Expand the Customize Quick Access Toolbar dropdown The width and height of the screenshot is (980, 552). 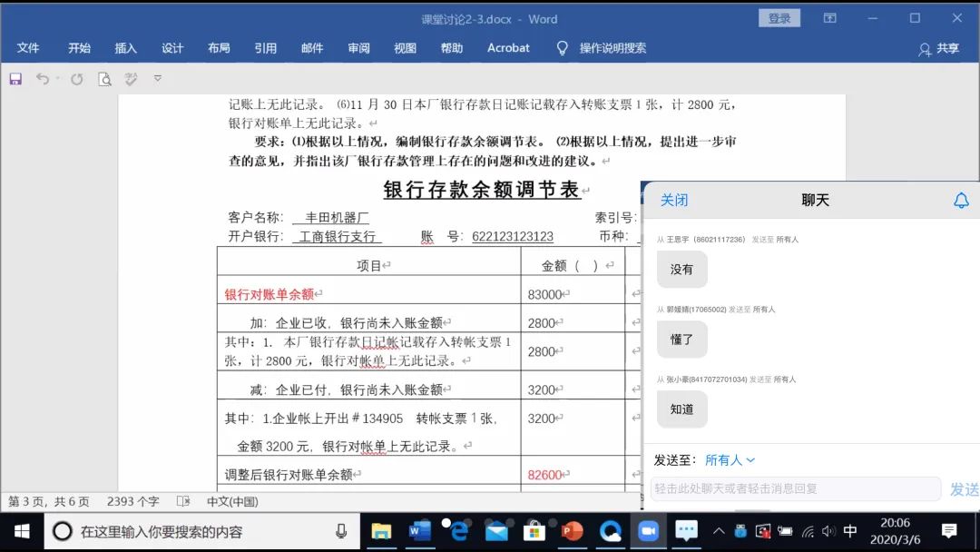coord(157,79)
